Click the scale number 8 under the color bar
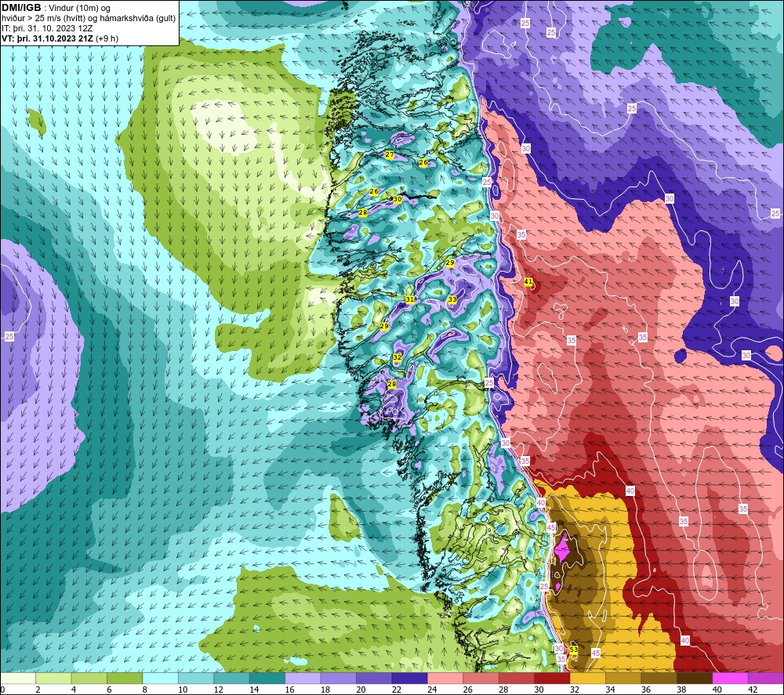The image size is (784, 695). pyautogui.click(x=144, y=690)
